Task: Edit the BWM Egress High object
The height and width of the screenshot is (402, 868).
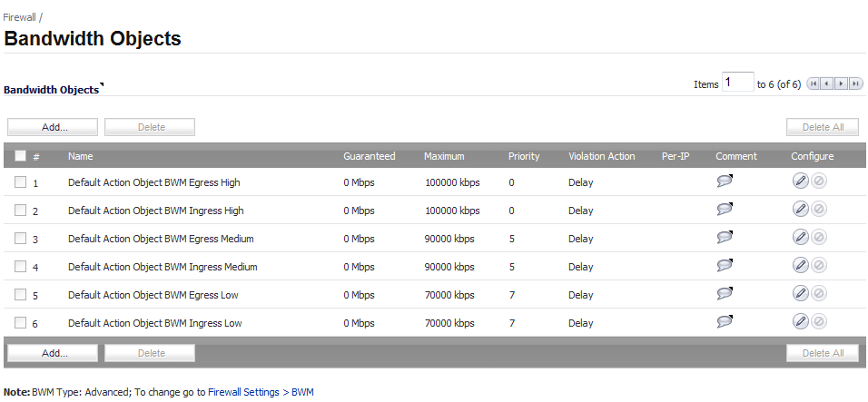Action: pyautogui.click(x=800, y=181)
